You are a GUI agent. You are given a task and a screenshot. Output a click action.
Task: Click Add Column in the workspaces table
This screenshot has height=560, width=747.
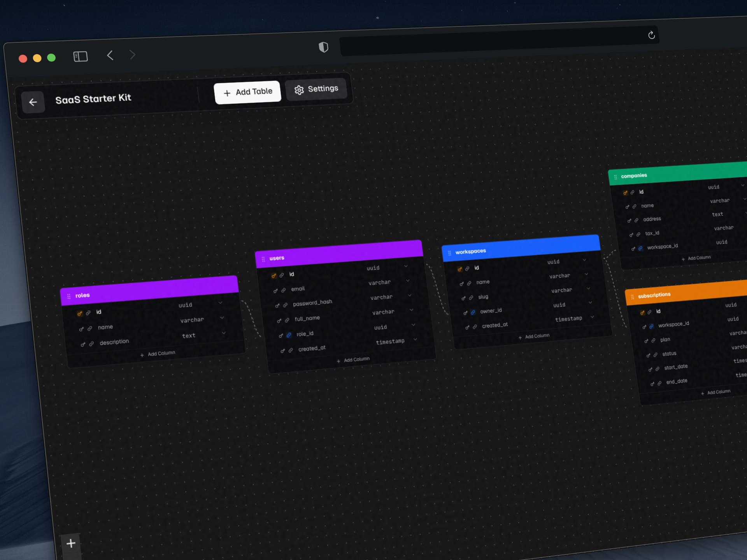tap(534, 336)
